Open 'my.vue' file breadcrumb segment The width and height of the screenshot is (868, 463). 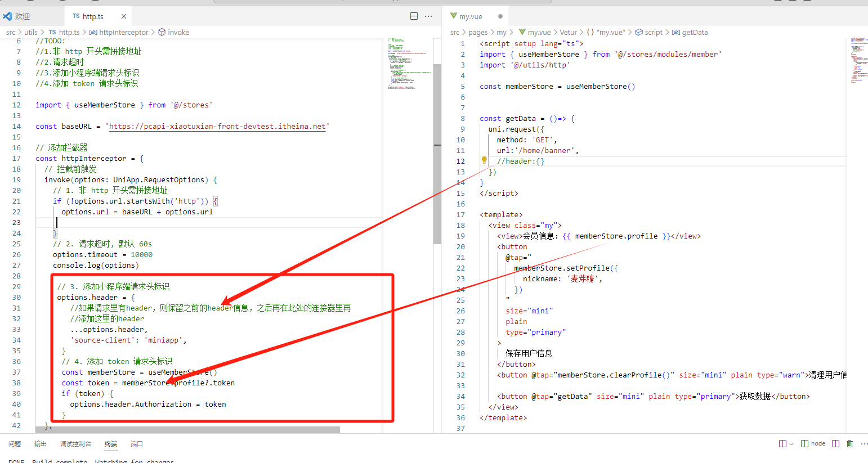pyautogui.click(x=535, y=32)
